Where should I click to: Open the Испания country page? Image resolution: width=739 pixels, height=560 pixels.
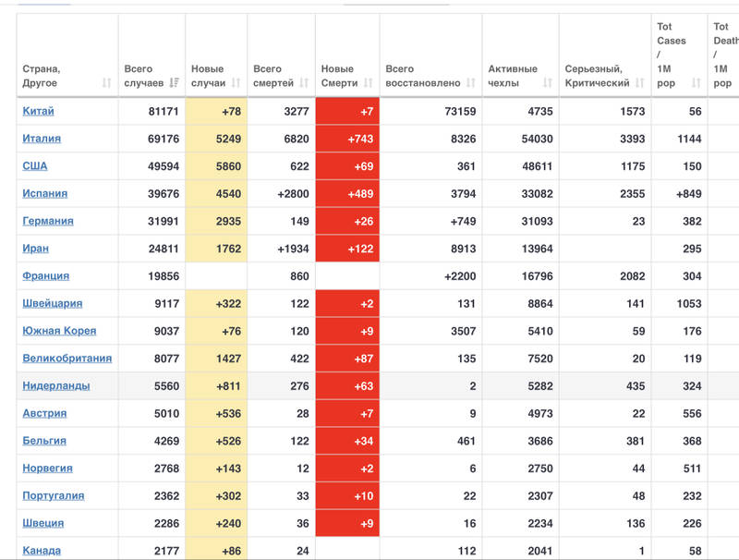point(44,194)
